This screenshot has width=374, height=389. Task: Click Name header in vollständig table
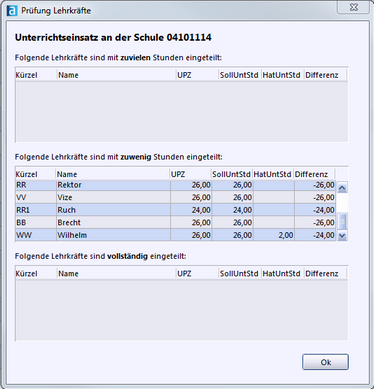[117, 274]
